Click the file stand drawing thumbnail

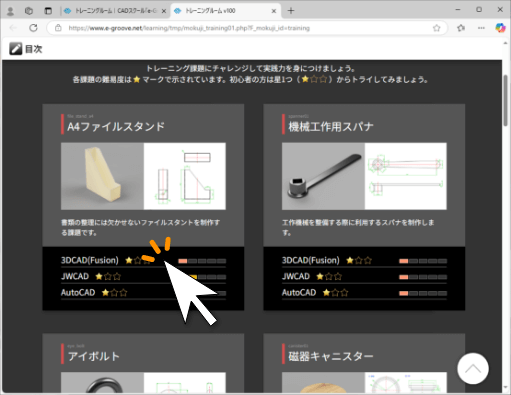coord(185,176)
